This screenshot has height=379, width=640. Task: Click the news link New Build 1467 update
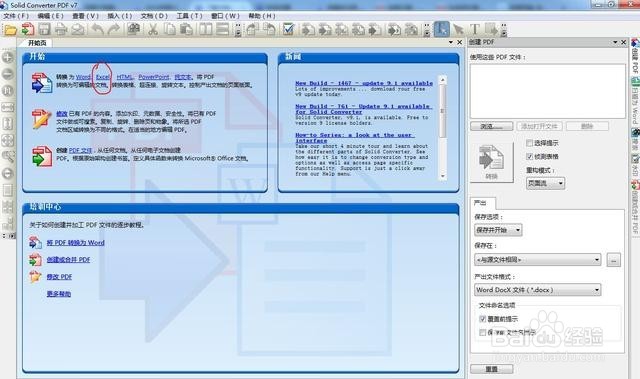point(364,83)
